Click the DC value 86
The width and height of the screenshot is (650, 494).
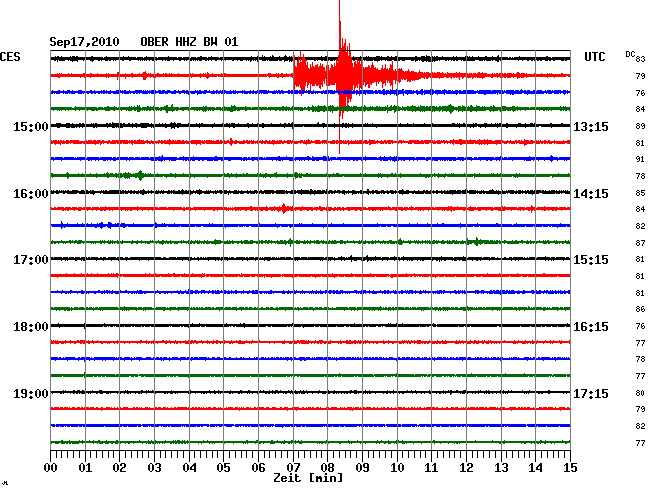[x=640, y=309]
